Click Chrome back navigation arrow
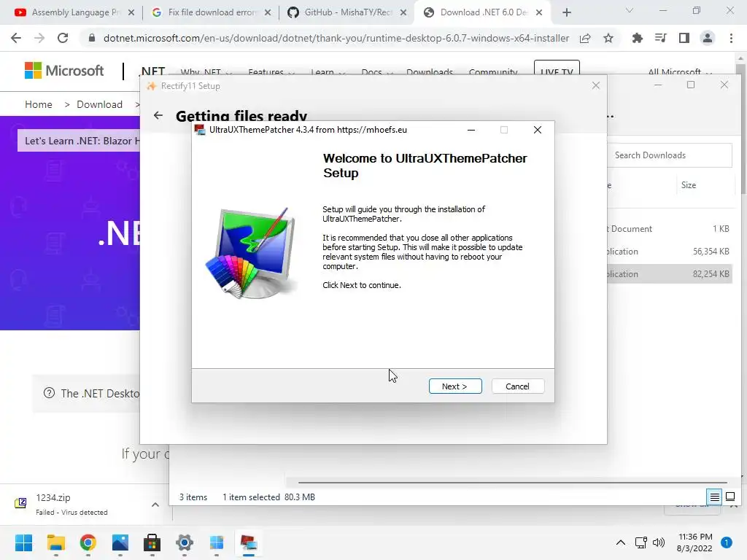 pos(16,38)
